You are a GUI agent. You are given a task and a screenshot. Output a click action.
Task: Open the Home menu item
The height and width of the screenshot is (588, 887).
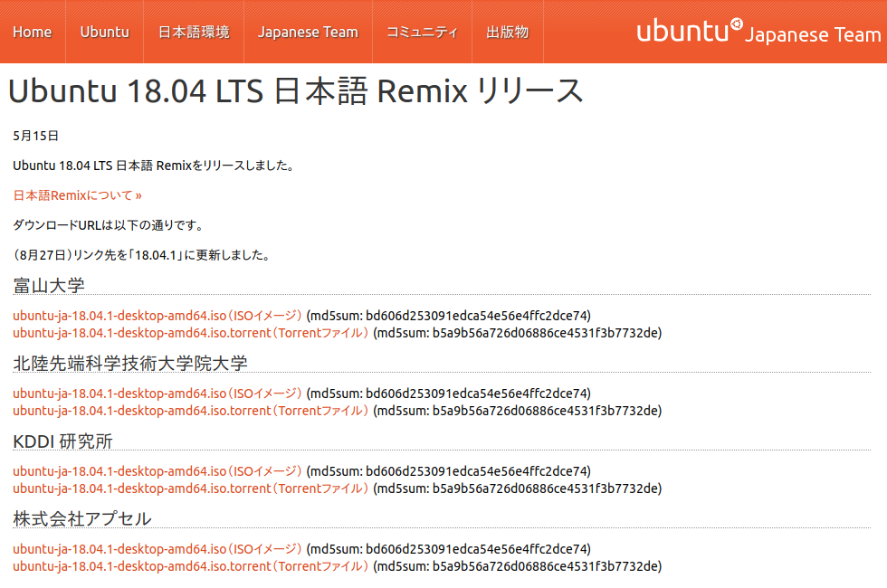click(x=33, y=33)
